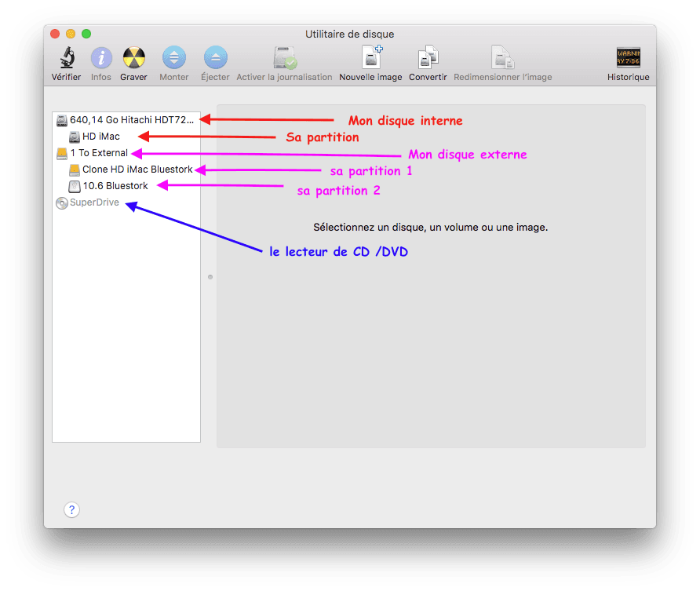Image resolution: width=700 pixels, height=591 pixels.
Task: Click the Vérifier microscope icon
Action: tap(67, 58)
